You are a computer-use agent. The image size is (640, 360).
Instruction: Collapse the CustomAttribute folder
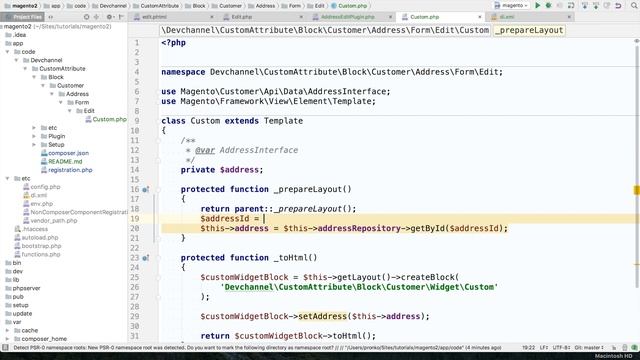[x=25, y=69]
